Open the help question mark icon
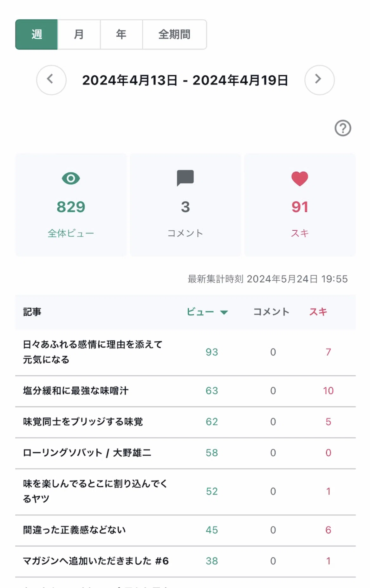The image size is (370, 588). point(343,128)
